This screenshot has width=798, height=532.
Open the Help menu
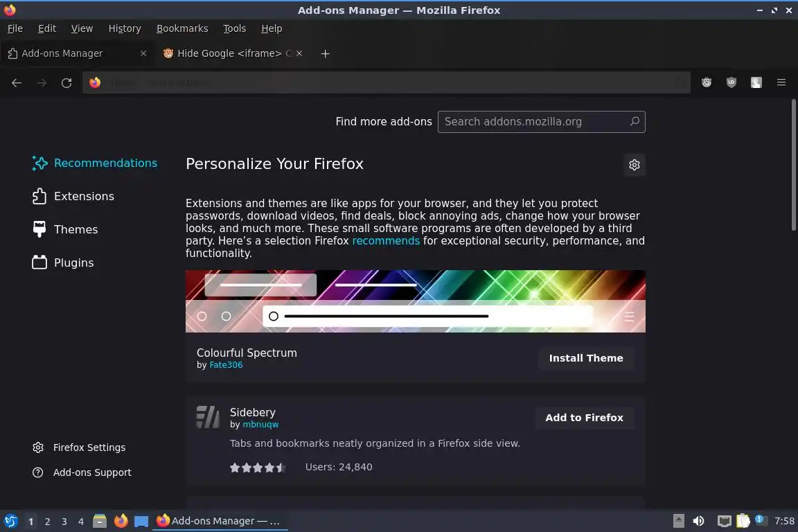coord(272,28)
